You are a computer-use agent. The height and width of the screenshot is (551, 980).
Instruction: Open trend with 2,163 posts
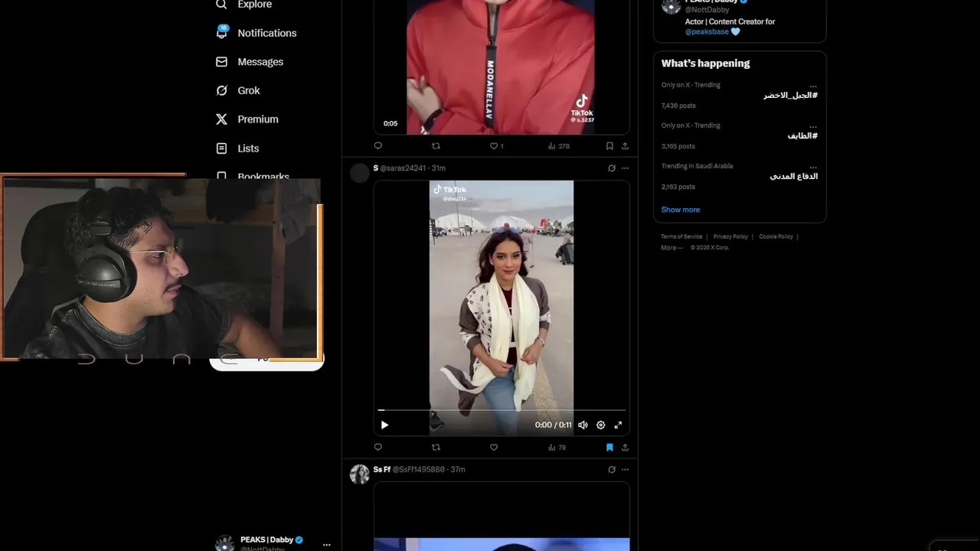[793, 176]
